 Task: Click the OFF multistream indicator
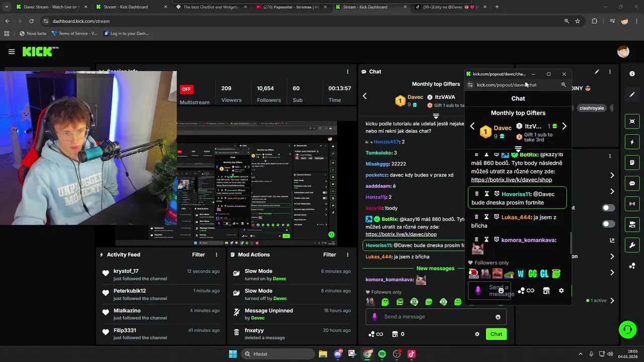[186, 89]
